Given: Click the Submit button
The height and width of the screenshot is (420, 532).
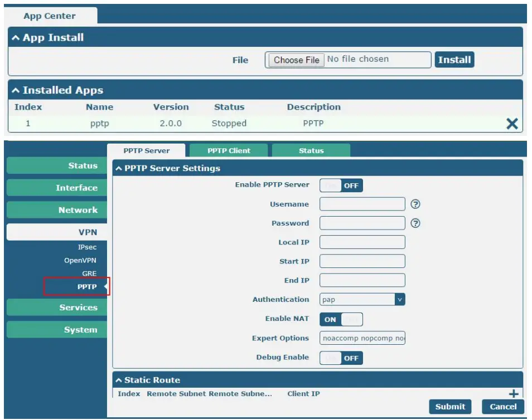Looking at the screenshot, I should (450, 406).
